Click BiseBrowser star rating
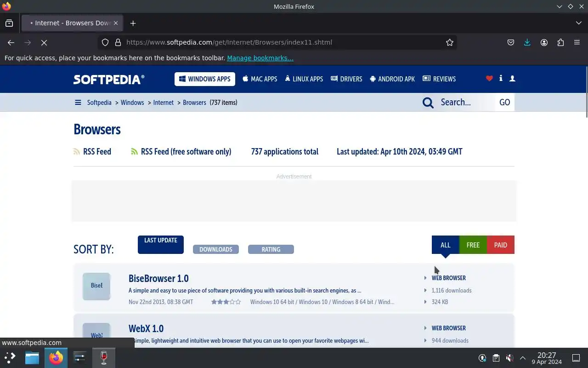This screenshot has width=588, height=368. tap(226, 302)
